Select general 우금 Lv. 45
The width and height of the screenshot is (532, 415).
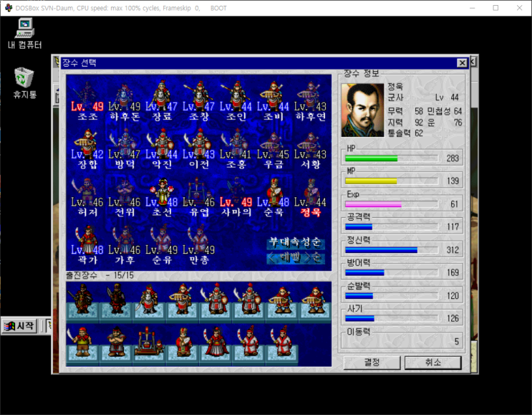[x=273, y=149]
